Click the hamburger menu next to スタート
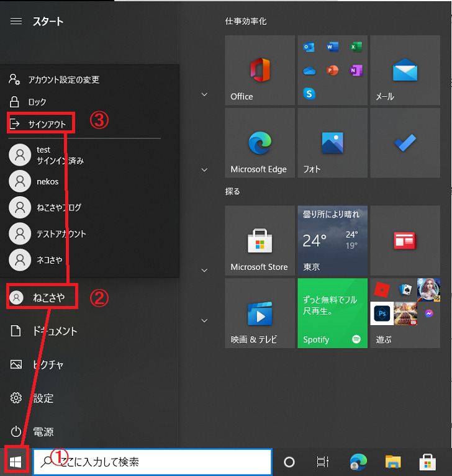 tap(16, 21)
